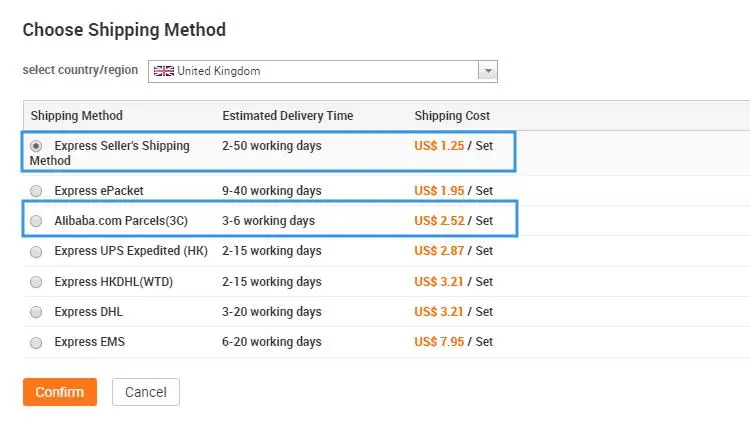Click the Shipping Cost column header
The height and width of the screenshot is (427, 750).
[x=452, y=116]
